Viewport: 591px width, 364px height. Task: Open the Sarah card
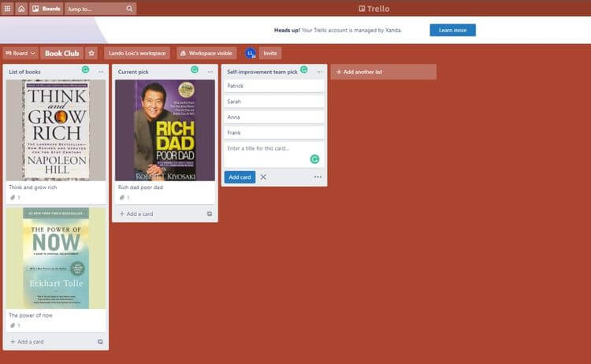(274, 102)
